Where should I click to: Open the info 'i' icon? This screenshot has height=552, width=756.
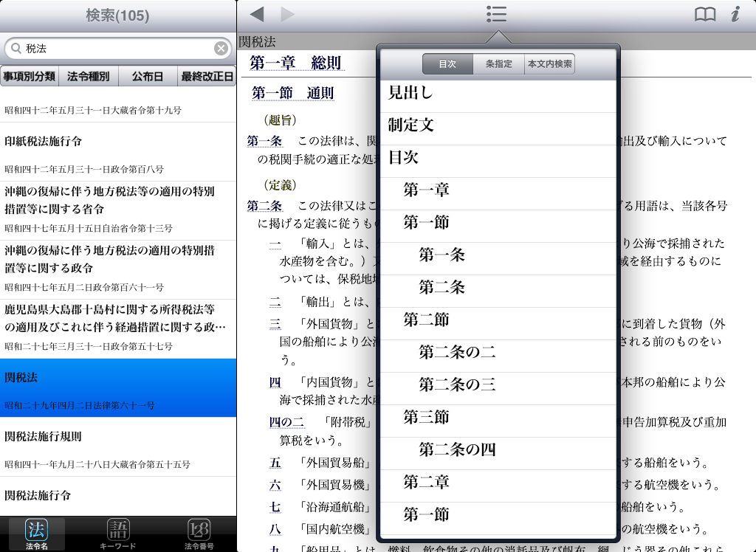coord(735,15)
